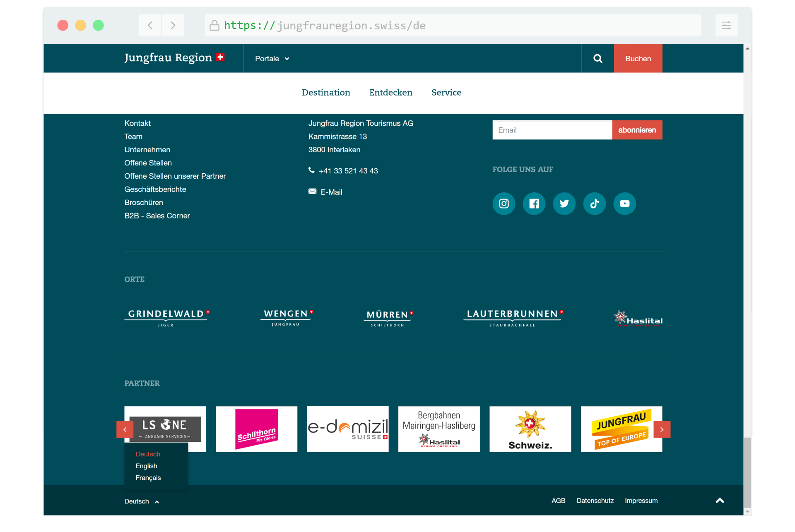Collapse the Deutsch language selector
795x532 pixels.
pos(142,501)
